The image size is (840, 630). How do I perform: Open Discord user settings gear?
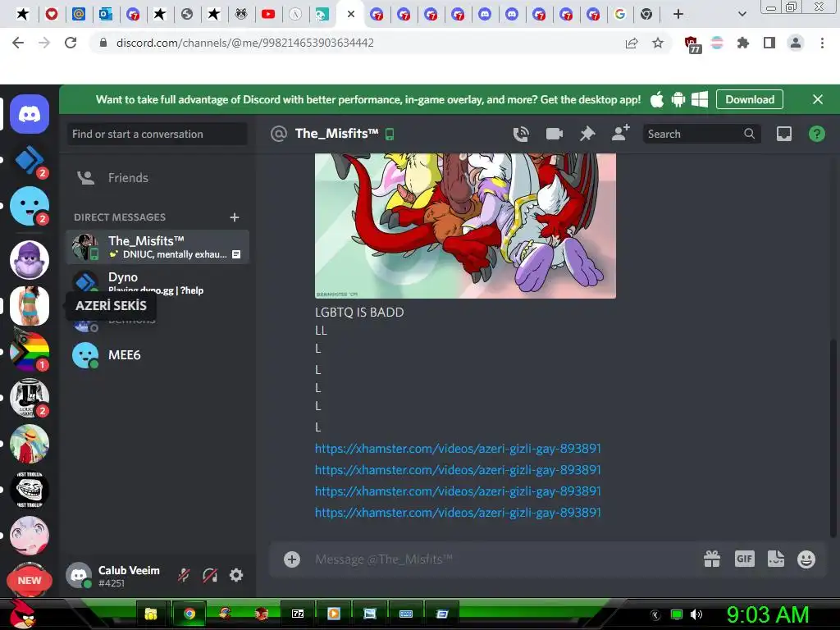point(236,575)
